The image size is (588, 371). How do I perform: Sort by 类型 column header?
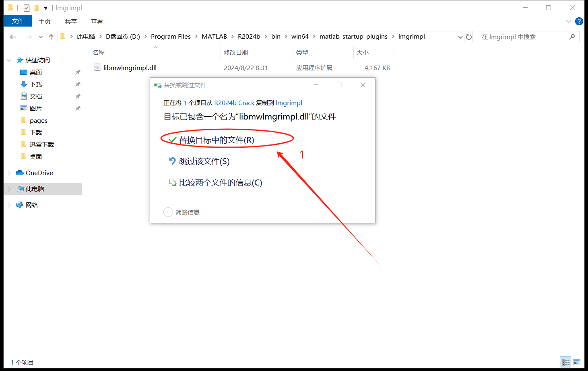(302, 53)
